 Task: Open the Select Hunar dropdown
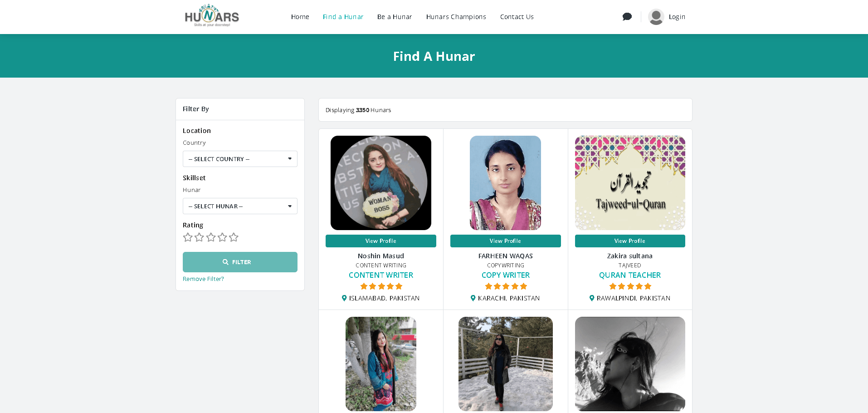click(240, 206)
